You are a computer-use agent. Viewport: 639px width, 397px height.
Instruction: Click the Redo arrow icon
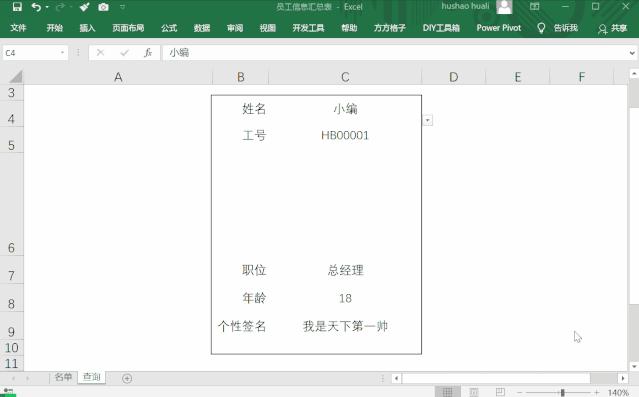tap(60, 7)
